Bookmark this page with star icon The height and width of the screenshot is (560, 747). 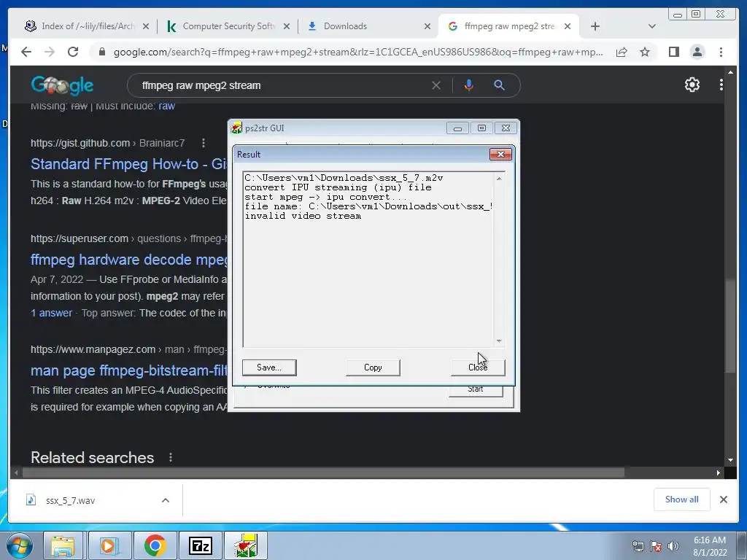pos(645,52)
